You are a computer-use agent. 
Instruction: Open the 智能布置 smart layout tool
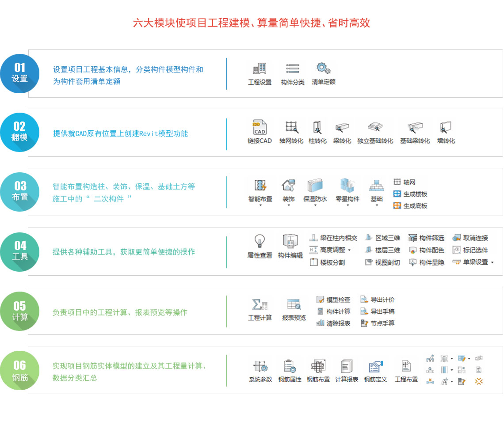(x=260, y=192)
